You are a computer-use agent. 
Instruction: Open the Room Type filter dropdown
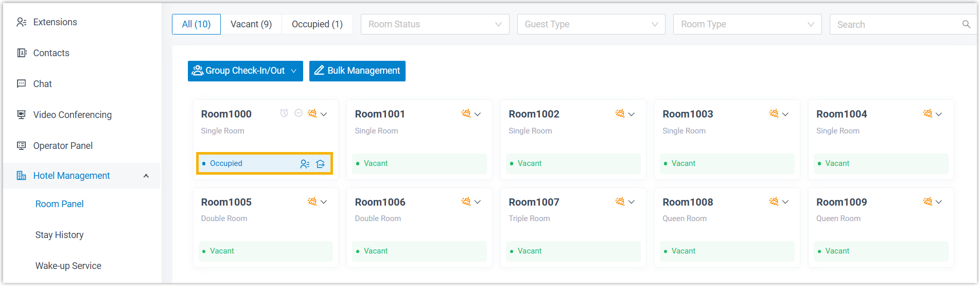tap(747, 24)
